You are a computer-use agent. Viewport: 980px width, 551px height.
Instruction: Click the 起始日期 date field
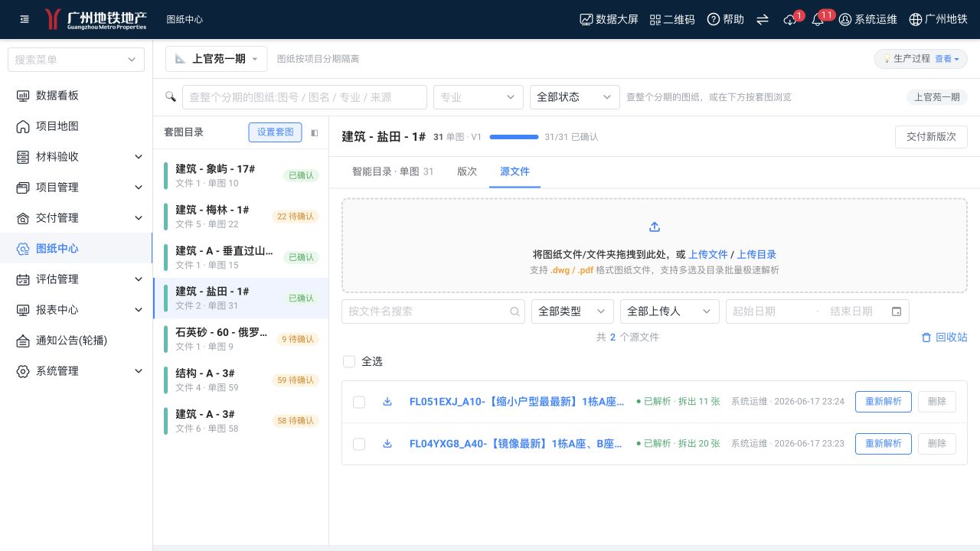(769, 311)
